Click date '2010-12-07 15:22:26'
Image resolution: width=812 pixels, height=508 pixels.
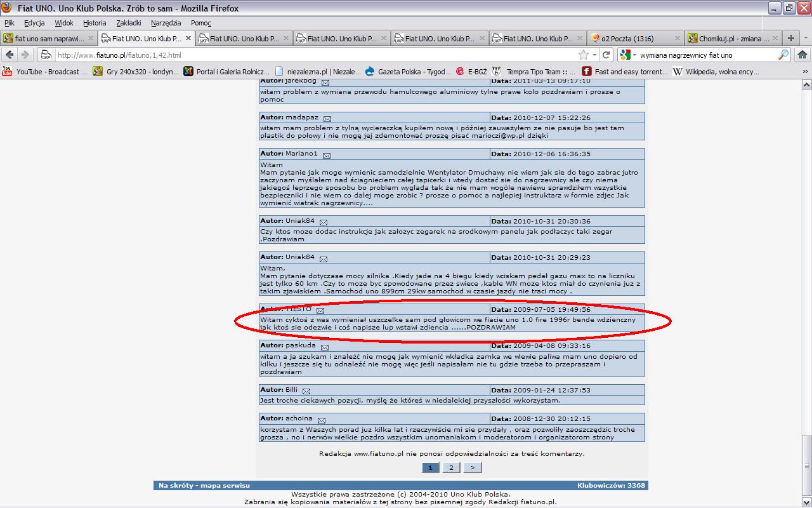[x=551, y=117]
